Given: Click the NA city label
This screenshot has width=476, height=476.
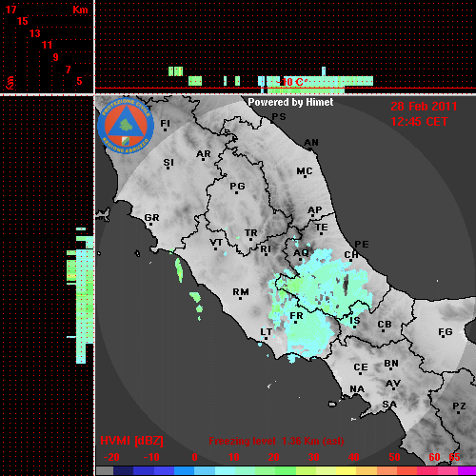Looking at the screenshot, I should click(357, 389).
